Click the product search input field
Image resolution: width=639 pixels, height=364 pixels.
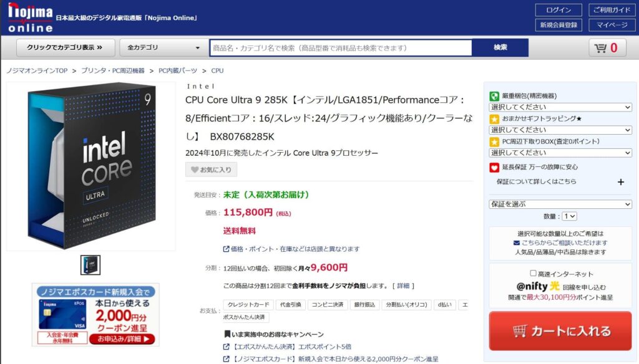(x=341, y=47)
